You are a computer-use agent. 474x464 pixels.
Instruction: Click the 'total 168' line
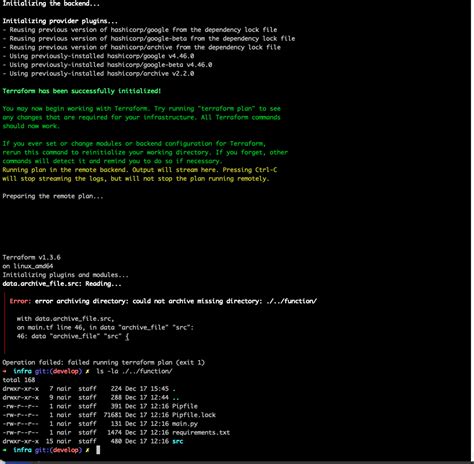(x=19, y=380)
